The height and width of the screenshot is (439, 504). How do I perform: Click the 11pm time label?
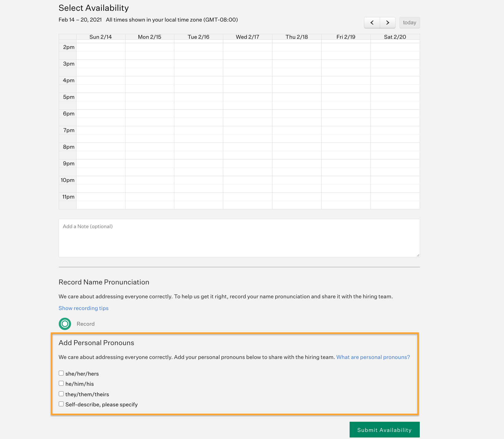pyautogui.click(x=68, y=197)
